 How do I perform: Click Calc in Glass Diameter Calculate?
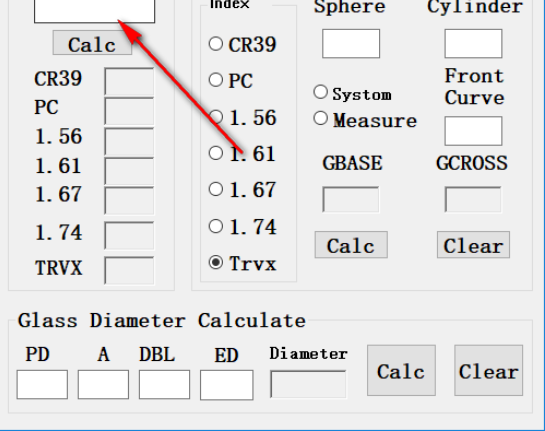401,371
